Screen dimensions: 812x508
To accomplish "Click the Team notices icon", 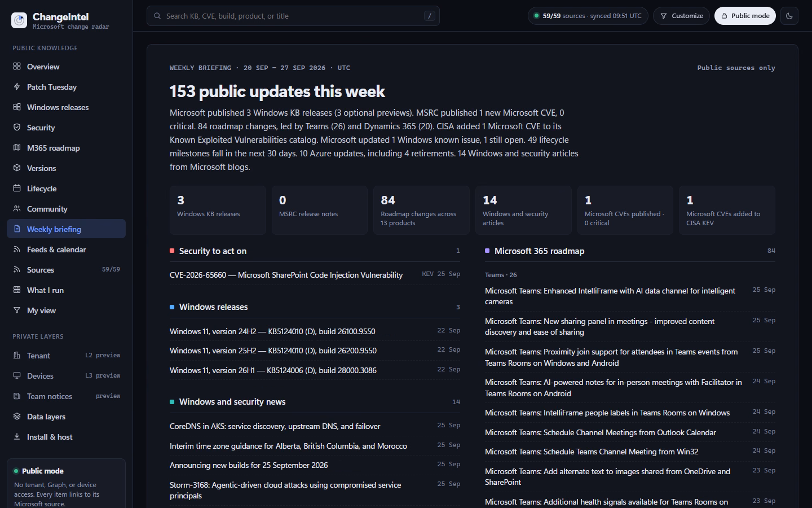I will (17, 396).
